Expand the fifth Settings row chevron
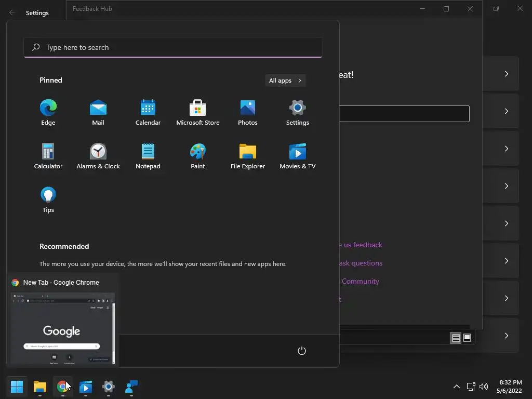 [x=506, y=223]
